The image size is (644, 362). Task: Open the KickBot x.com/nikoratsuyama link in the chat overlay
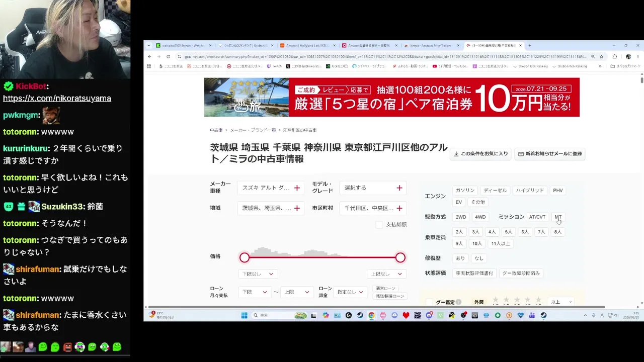pyautogui.click(x=57, y=99)
